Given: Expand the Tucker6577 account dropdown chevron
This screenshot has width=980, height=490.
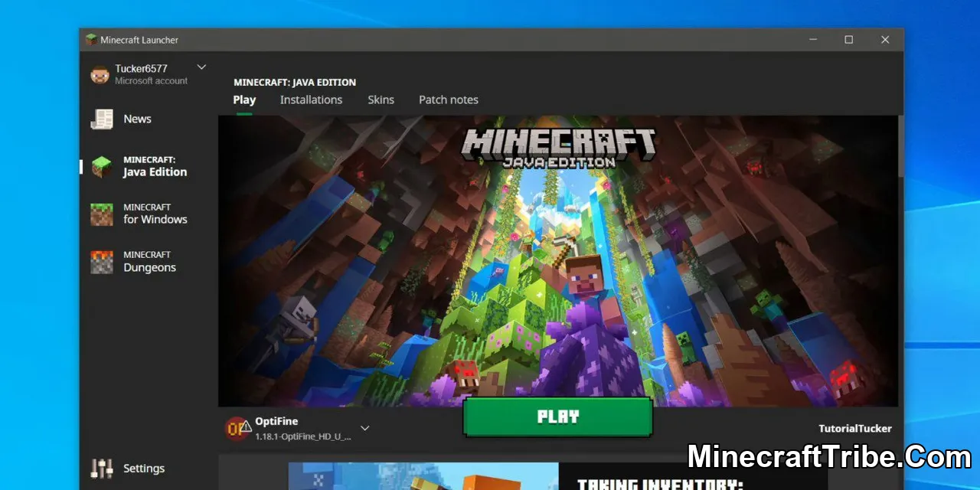Looking at the screenshot, I should (x=201, y=67).
